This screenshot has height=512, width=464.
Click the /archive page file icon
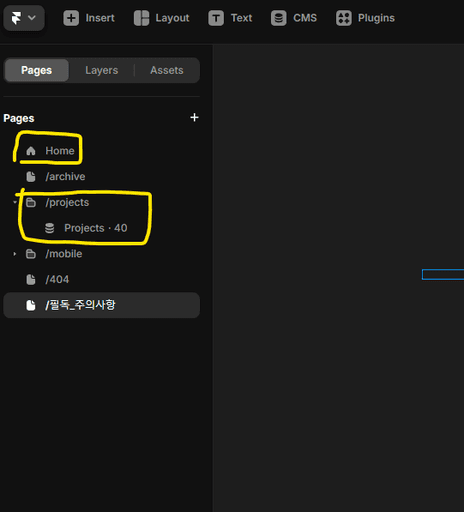31,177
